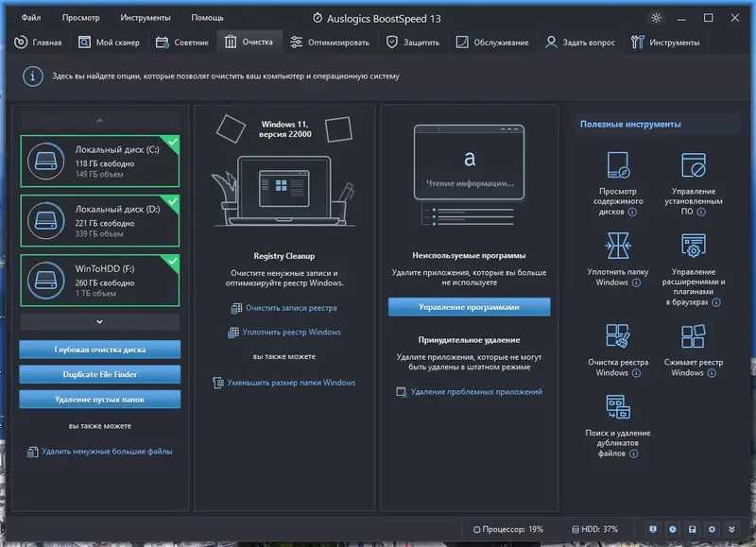Open the Советник tab

click(x=182, y=43)
